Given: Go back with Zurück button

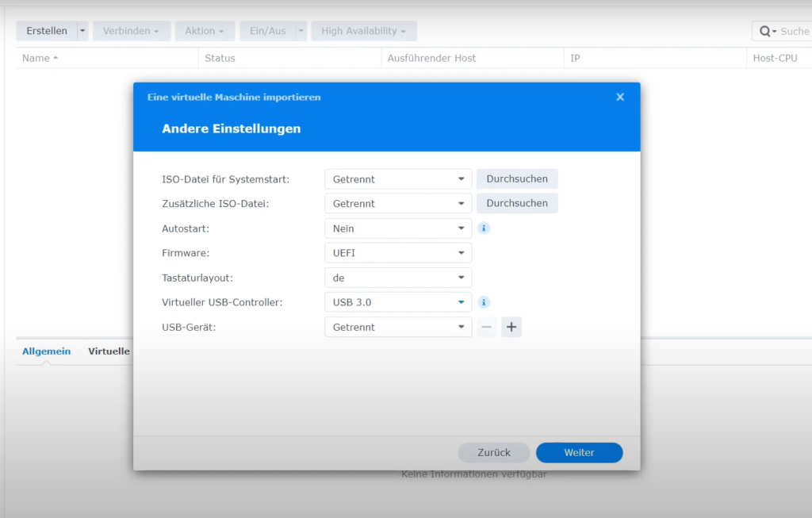Looking at the screenshot, I should [494, 452].
